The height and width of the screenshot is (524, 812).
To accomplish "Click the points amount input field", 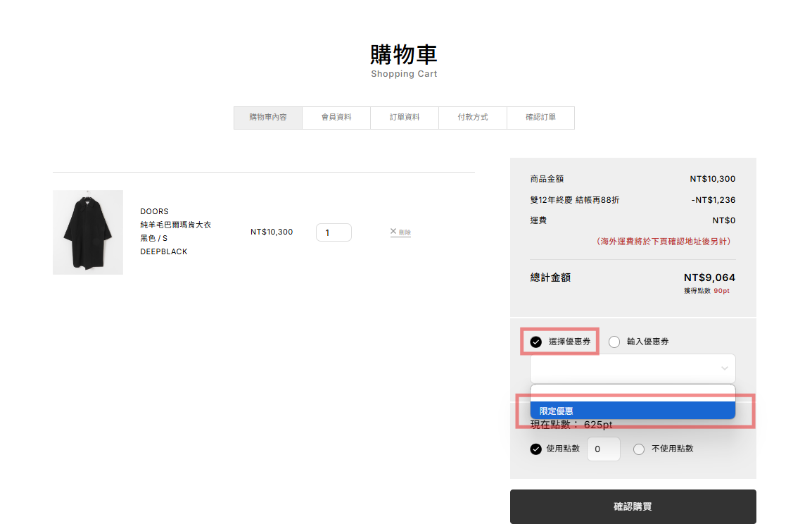I will pos(604,449).
